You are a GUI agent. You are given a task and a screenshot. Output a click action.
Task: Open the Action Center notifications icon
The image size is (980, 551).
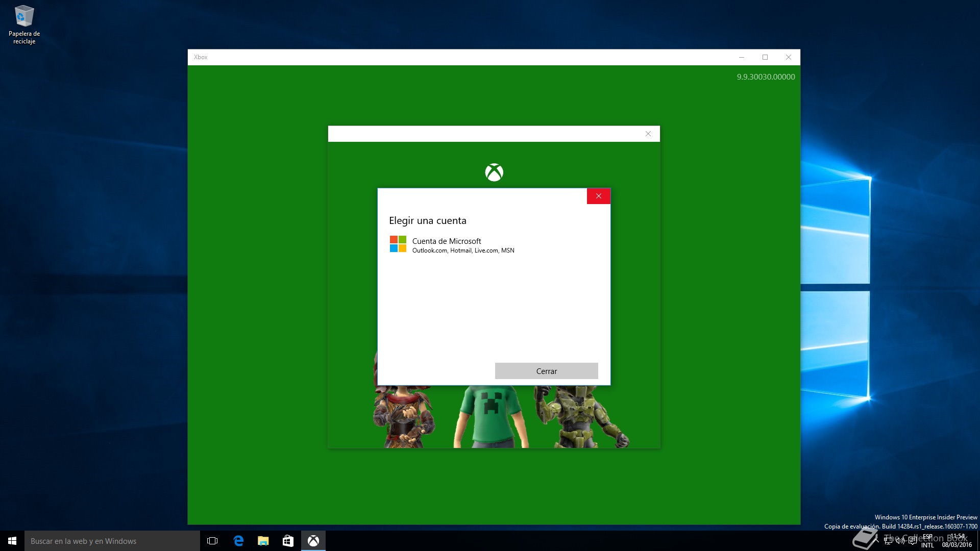[x=913, y=541]
